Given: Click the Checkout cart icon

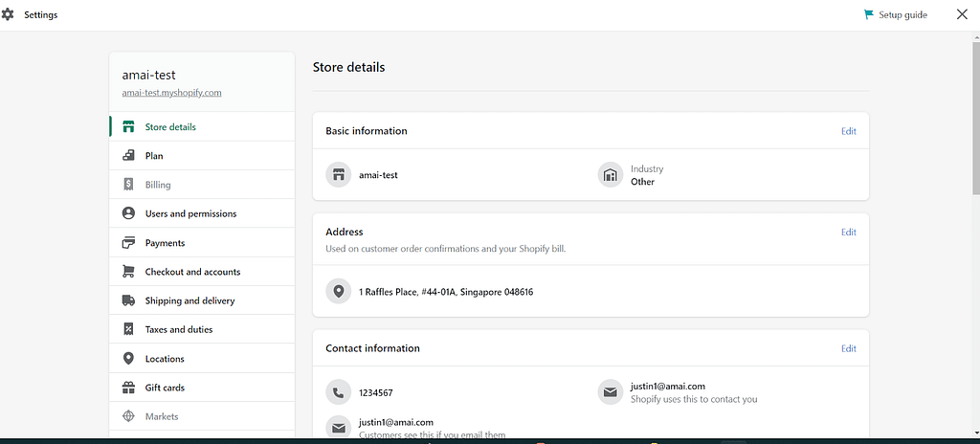Looking at the screenshot, I should 128,272.
